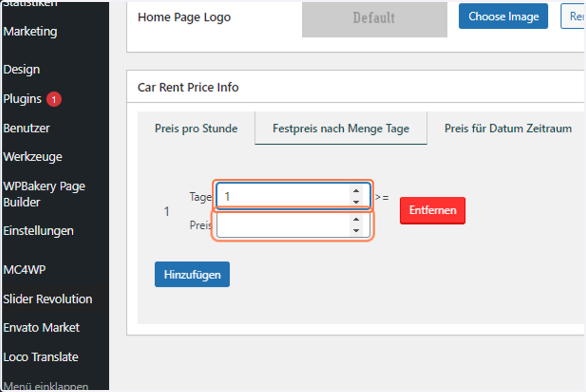Screen dimensions: 586x392
Task: Open Envato Market in sidebar
Action: [42, 327]
